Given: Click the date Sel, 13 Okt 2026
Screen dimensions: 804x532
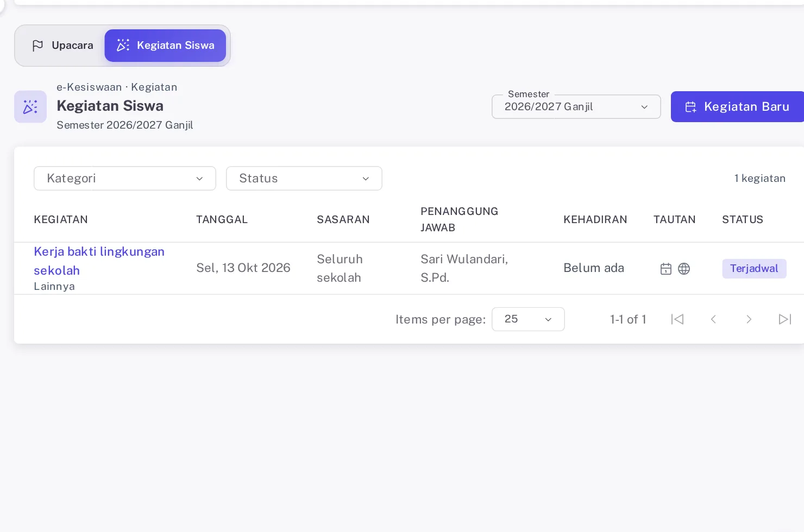Looking at the screenshot, I should [x=243, y=268].
